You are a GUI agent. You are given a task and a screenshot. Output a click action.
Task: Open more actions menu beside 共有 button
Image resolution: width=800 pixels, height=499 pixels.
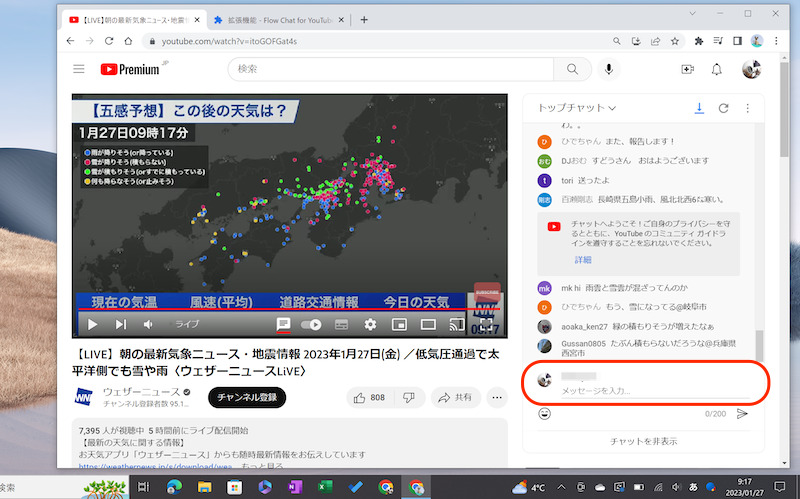[x=496, y=397]
